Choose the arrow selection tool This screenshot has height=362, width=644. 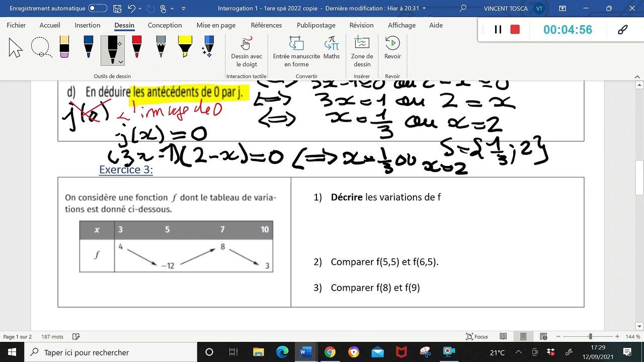16,48
